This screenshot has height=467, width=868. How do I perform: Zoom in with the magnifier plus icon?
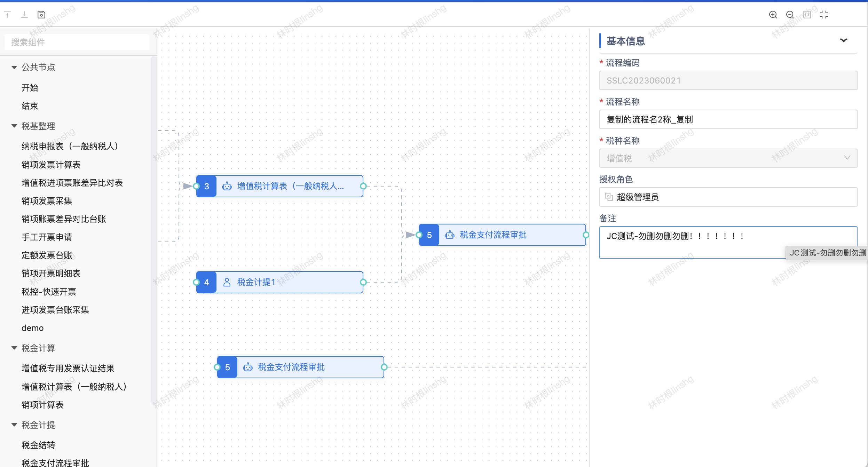[x=773, y=15]
